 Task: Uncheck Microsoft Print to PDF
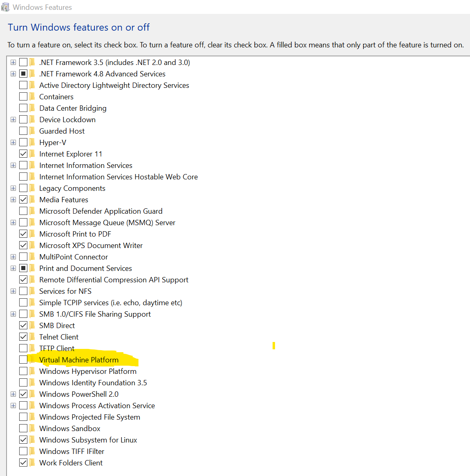23,234
